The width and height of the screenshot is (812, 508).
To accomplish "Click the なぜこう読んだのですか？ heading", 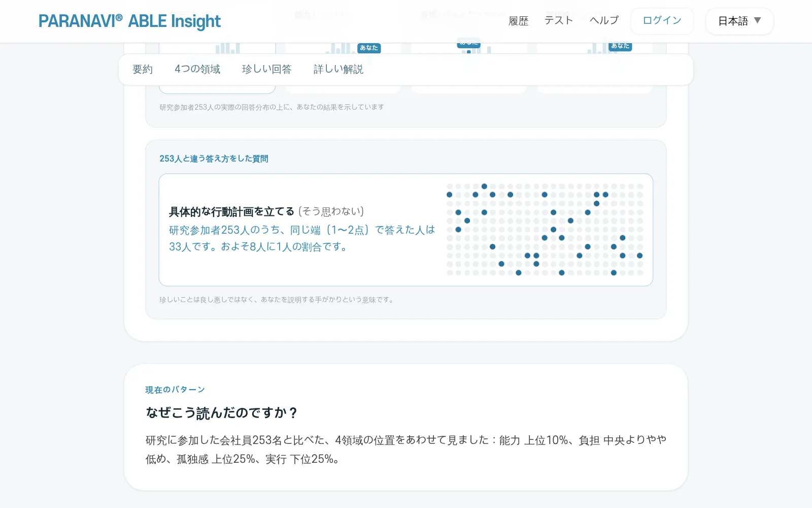I will (x=222, y=412).
